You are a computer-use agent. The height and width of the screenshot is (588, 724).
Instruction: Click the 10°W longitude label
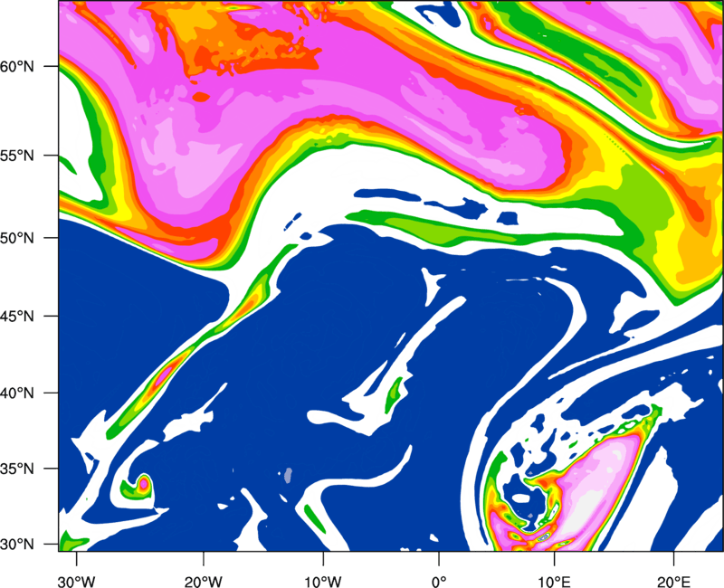[x=323, y=581]
